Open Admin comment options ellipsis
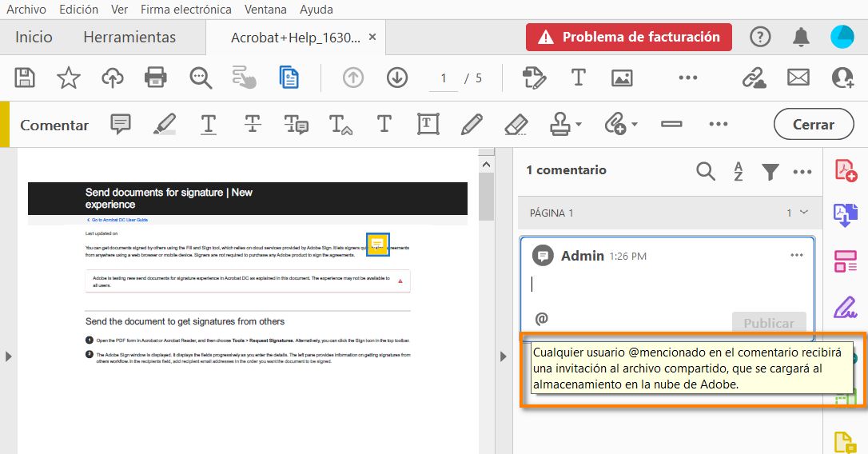868x454 pixels. click(797, 255)
